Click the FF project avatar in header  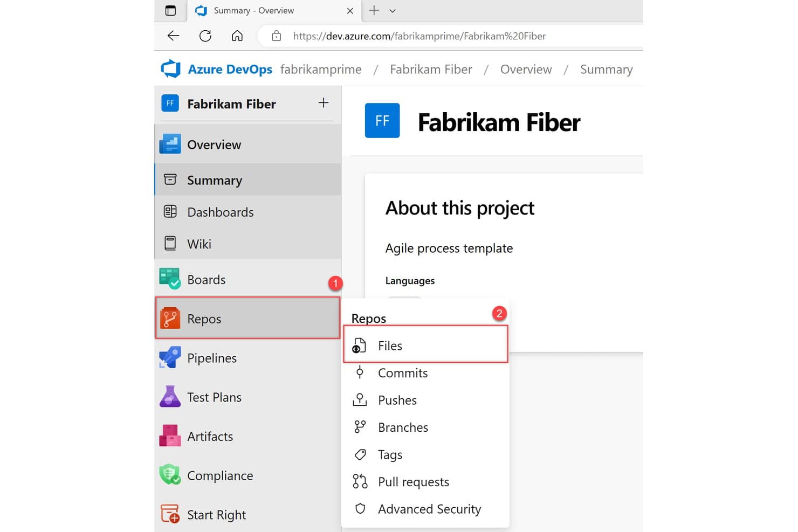382,120
